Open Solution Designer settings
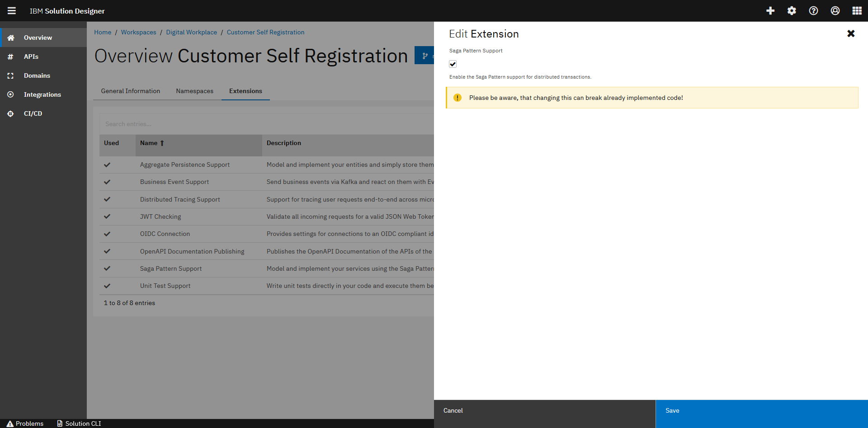Image resolution: width=868 pixels, height=428 pixels. point(792,10)
